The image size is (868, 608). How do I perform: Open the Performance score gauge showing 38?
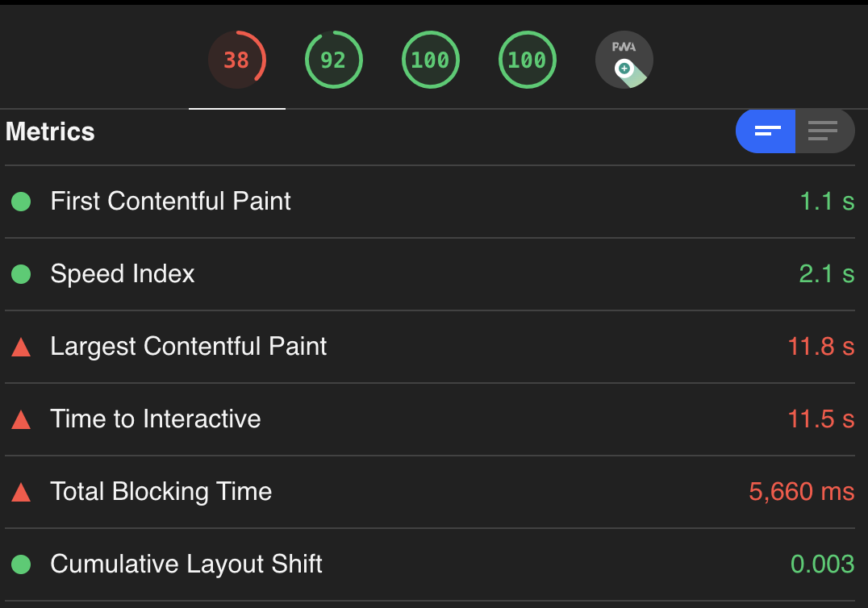coord(237,60)
